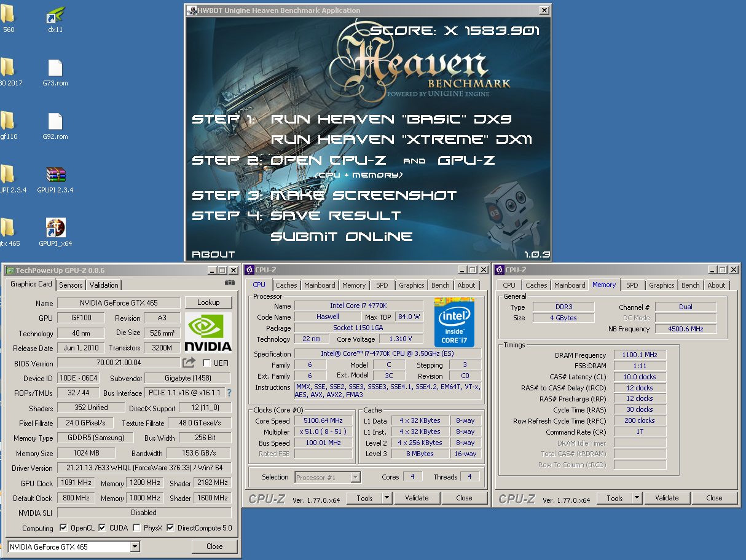Click the Lookup button in GPU-Z
Image resolution: width=746 pixels, height=560 pixels.
208,302
